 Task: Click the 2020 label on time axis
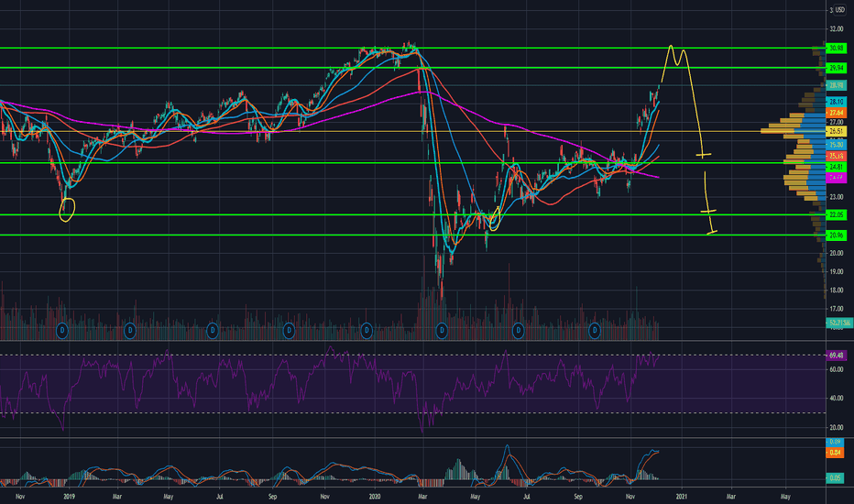[375, 497]
